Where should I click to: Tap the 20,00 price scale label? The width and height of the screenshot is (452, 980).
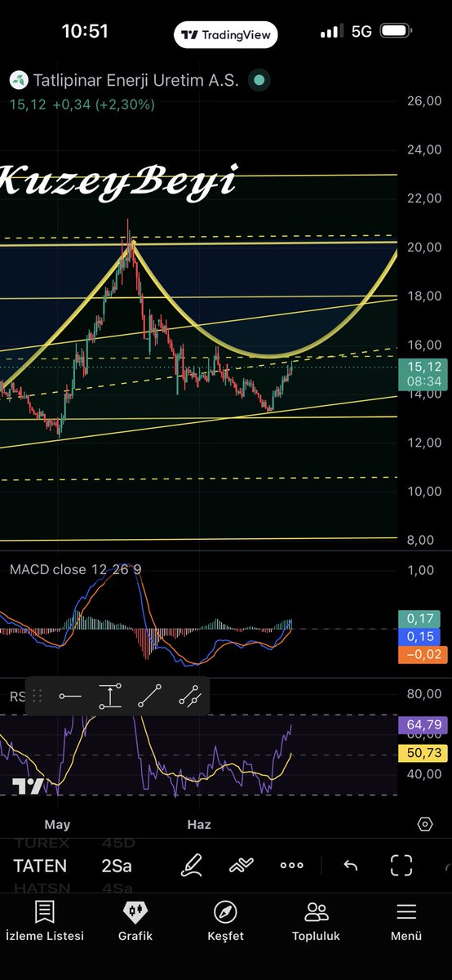click(x=424, y=247)
